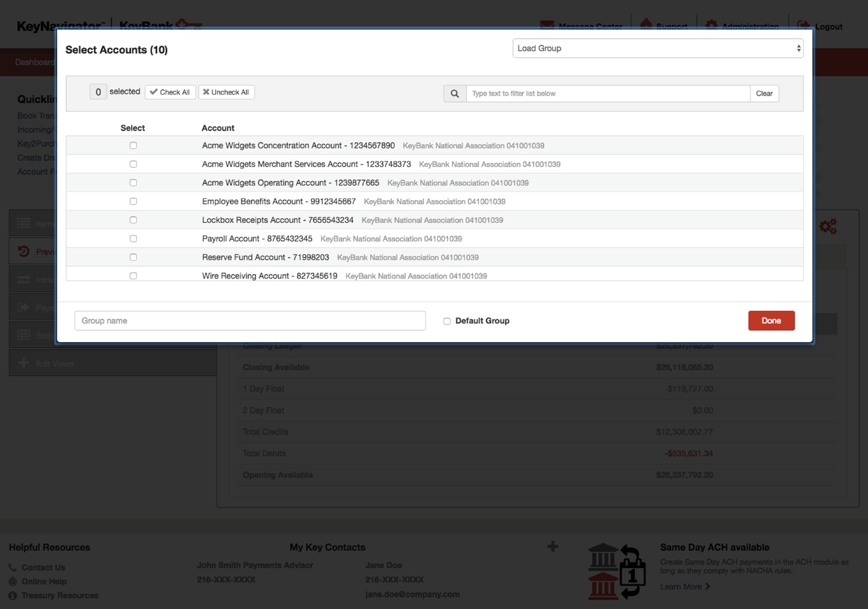The width and height of the screenshot is (868, 609).
Task: Click 1 Day Float amount $119,727.00
Action: pyautogui.click(x=690, y=389)
